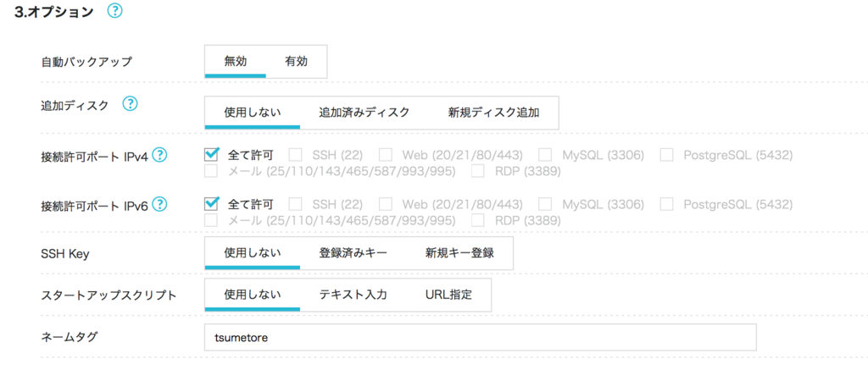Select 新規キー登録 for SSH Key
868x370 pixels.
459,253
